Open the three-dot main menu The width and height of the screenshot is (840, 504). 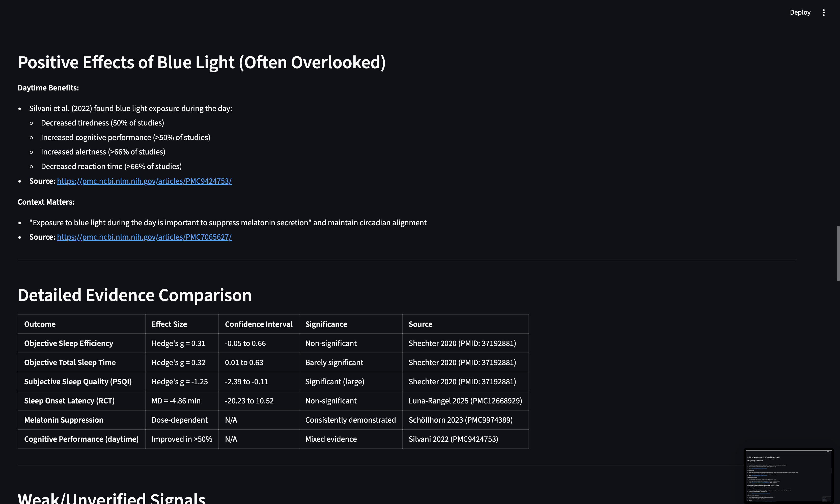coord(823,13)
